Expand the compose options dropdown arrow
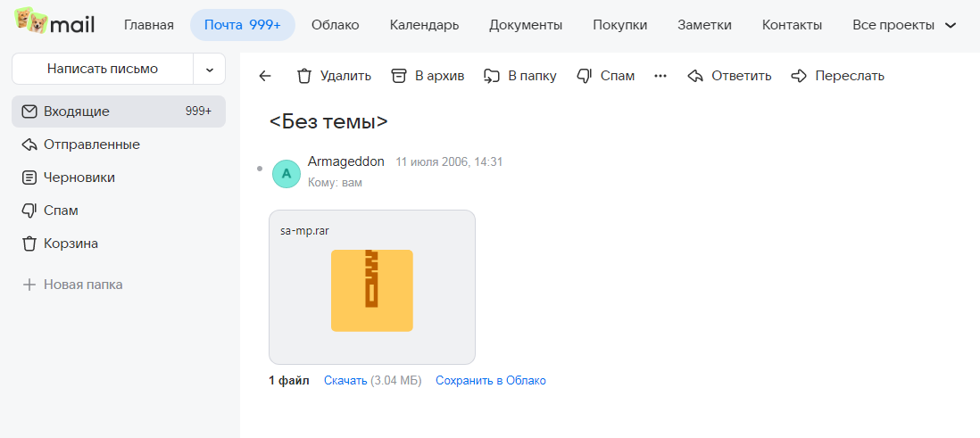 tap(210, 69)
